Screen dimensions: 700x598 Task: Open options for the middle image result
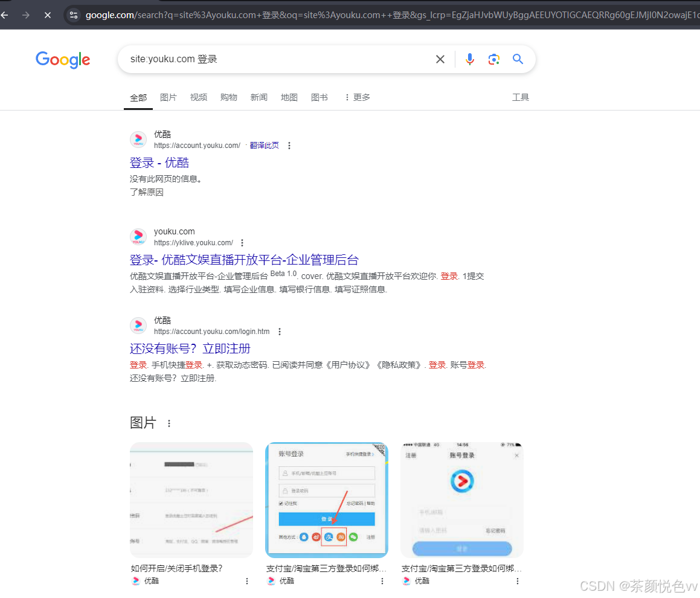382,581
